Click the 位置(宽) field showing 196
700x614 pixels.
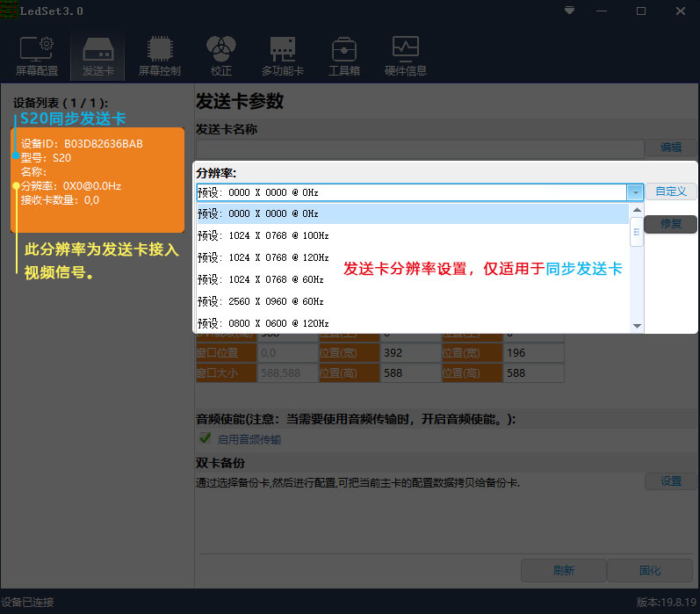click(x=534, y=353)
